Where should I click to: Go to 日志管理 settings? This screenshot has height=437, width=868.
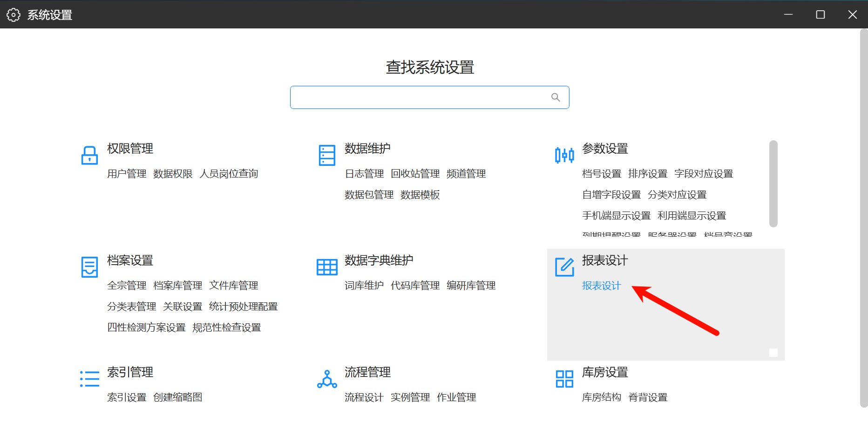click(364, 174)
